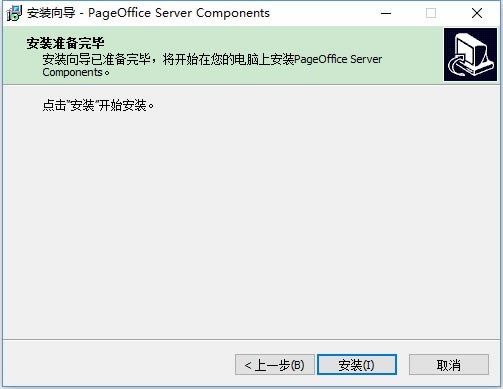This screenshot has height=389, width=503.
Task: Close the installer with the X button
Action: tap(477, 13)
